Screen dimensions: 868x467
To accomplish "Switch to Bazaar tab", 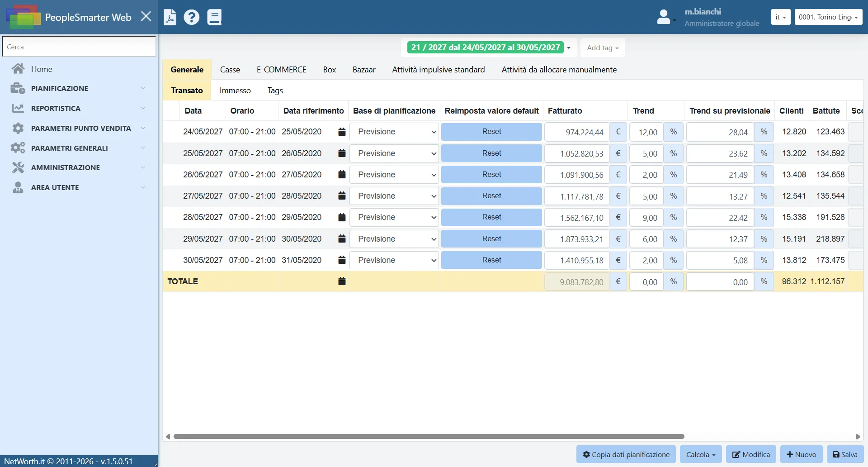I will point(364,69).
